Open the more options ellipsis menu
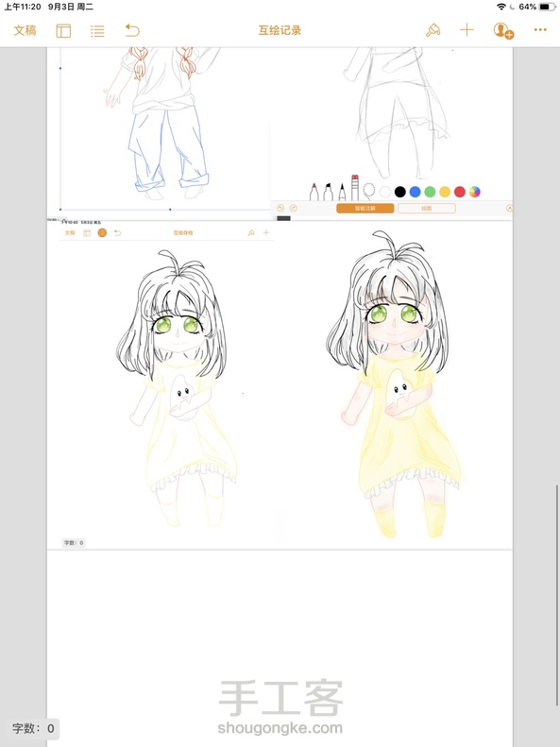Screen dimensions: 560x747 pos(540,30)
